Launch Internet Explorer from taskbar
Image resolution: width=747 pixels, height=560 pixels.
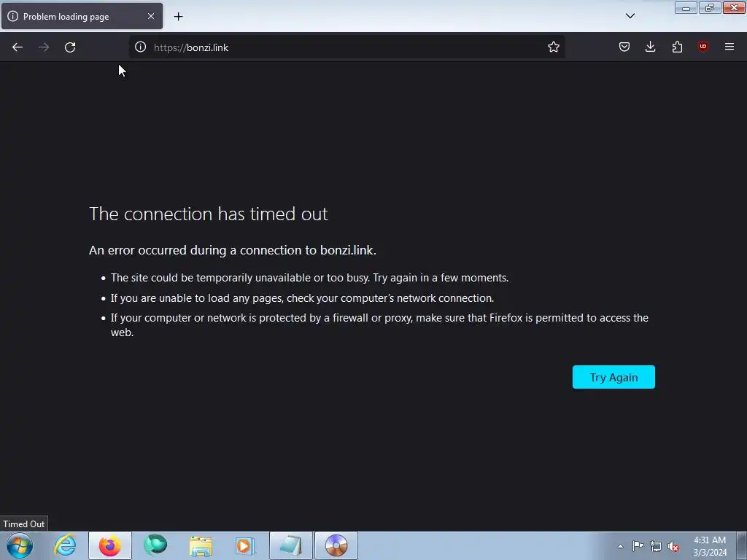pos(65,545)
